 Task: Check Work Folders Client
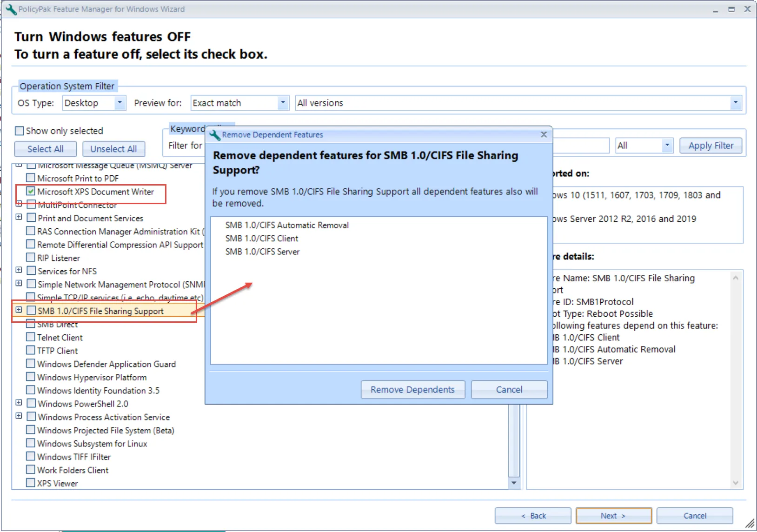pos(31,469)
